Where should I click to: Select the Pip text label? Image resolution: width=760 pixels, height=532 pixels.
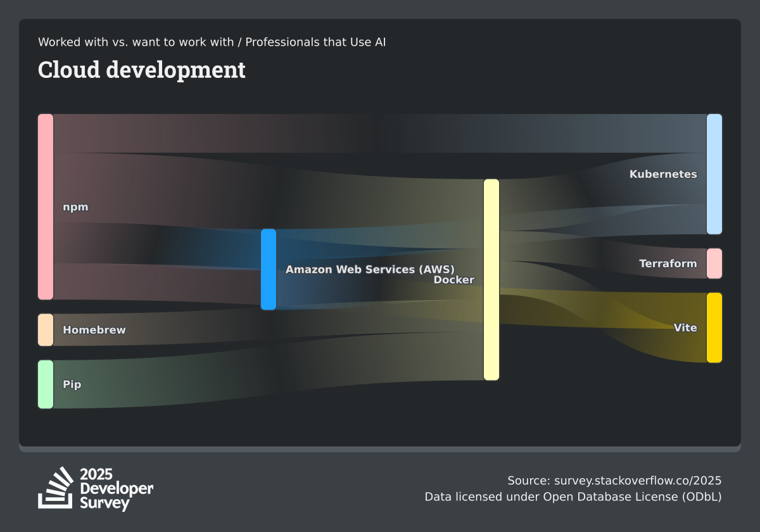72,384
